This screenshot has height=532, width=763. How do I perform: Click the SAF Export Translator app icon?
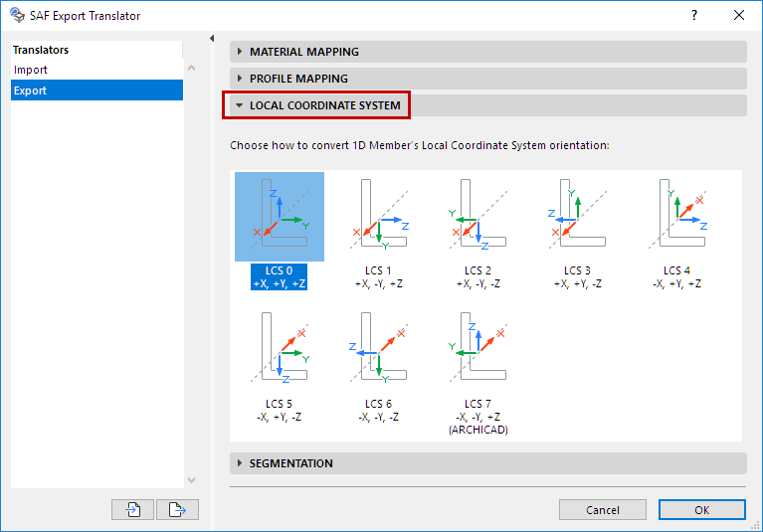click(x=17, y=15)
